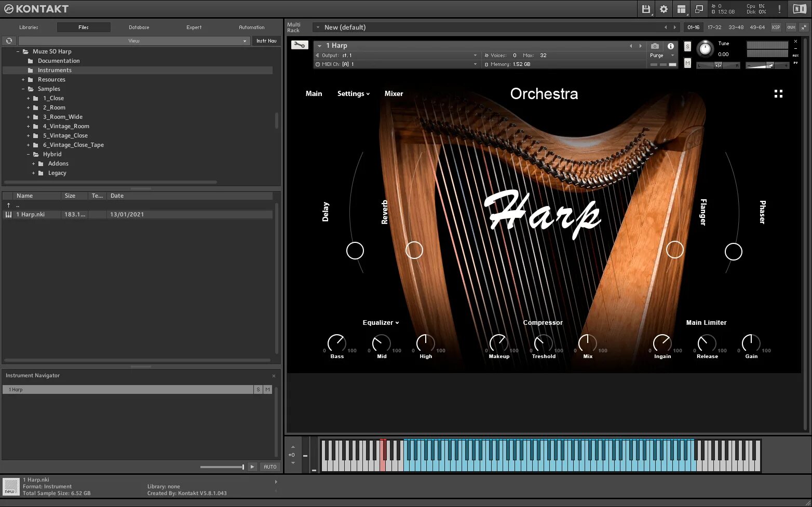812x507 pixels.
Task: Open instrument edit mode with wrench icon
Action: coord(300,45)
